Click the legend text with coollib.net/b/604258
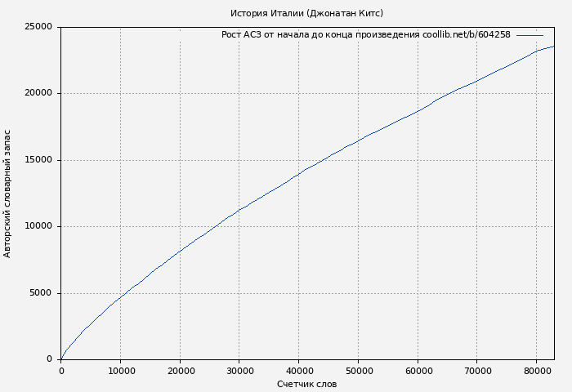Screen dimensions: 572x392 point(365,35)
